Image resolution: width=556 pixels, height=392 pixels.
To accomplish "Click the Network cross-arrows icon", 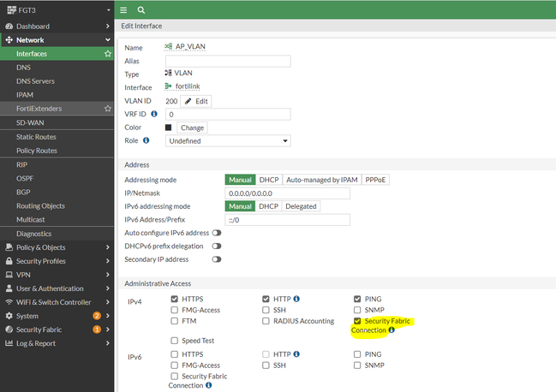I will [9, 40].
